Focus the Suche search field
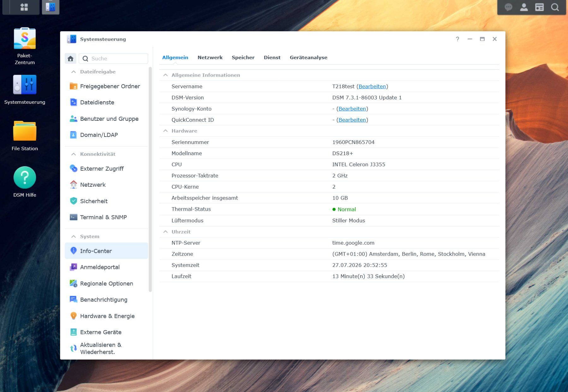Image resolution: width=568 pixels, height=392 pixels. [113, 59]
